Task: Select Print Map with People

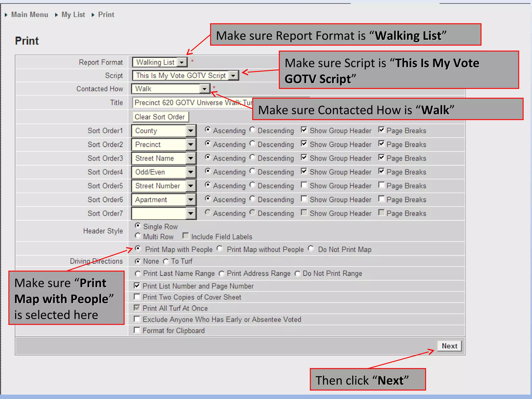Action: [138, 248]
